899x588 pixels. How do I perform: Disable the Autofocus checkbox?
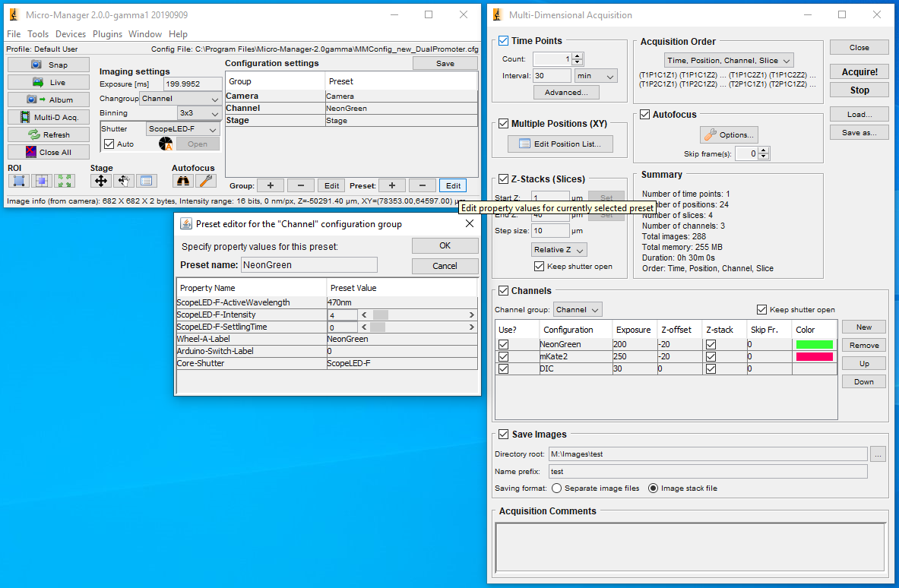click(x=645, y=115)
